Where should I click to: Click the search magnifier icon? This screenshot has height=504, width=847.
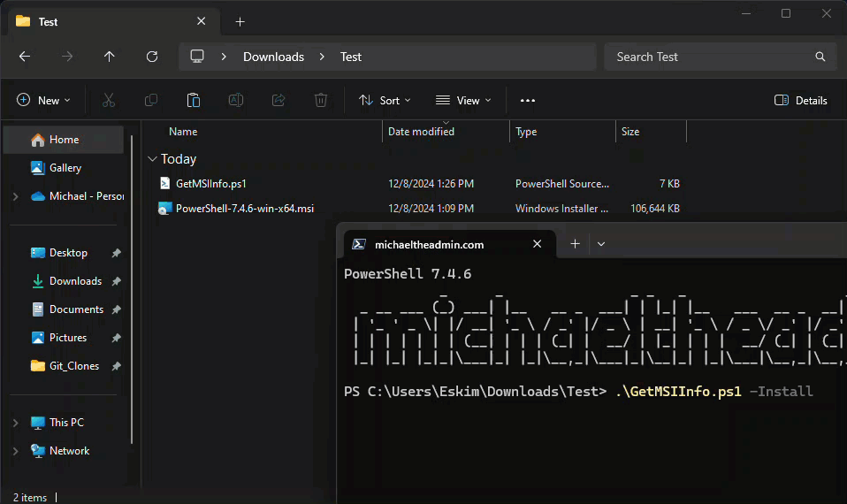pyautogui.click(x=820, y=57)
